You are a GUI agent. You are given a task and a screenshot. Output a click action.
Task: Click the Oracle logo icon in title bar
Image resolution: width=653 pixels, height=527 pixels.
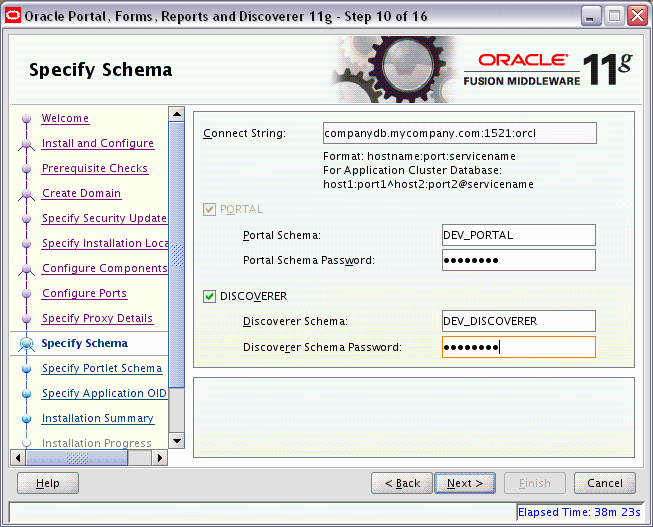[x=13, y=16]
